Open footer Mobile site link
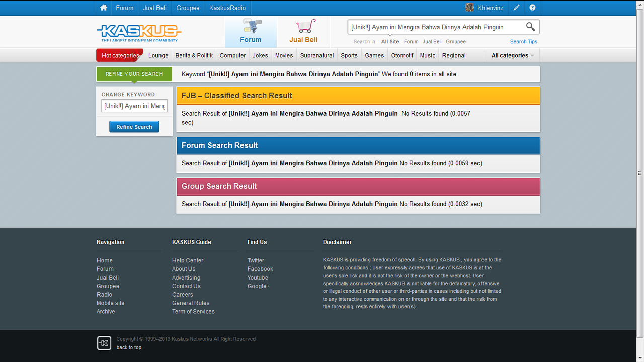644x362 pixels. (x=110, y=303)
